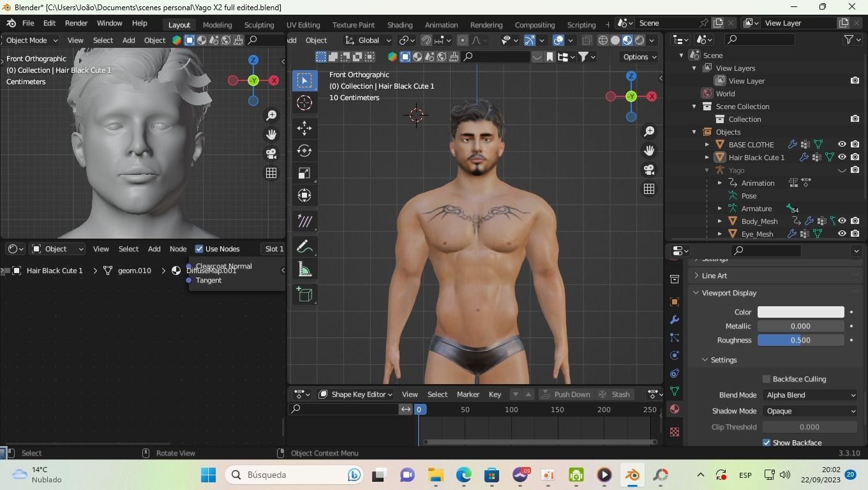The width and height of the screenshot is (868, 490).
Task: Open File Explorer from taskbar
Action: click(x=435, y=475)
